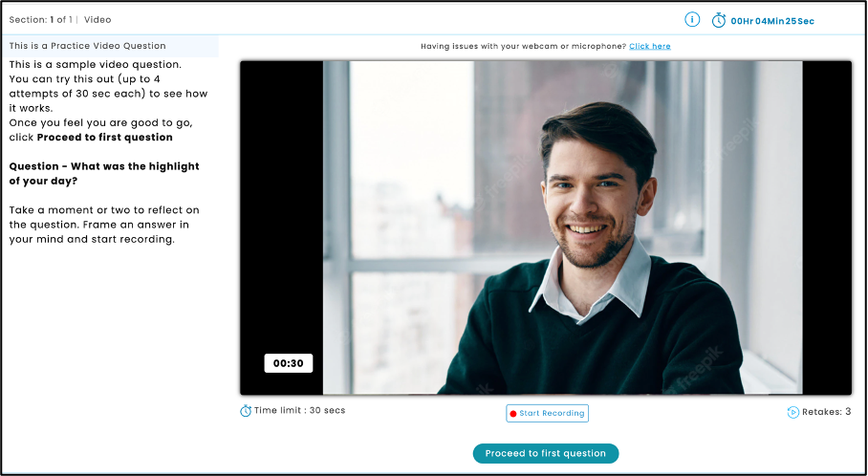The width and height of the screenshot is (868, 476).
Task: Click the Time limit : 30 secs label
Action: click(299, 410)
